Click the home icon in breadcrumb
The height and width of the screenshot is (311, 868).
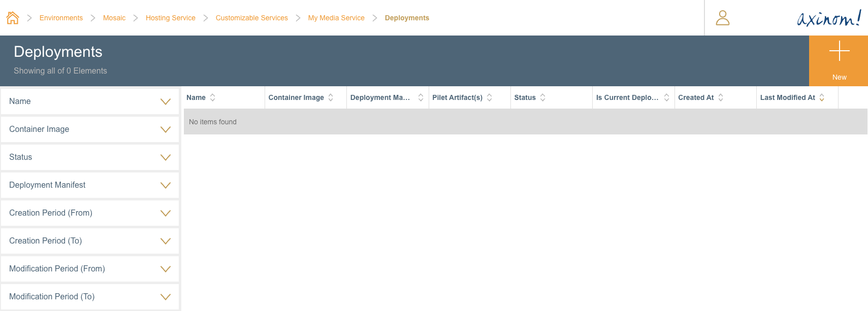13,18
